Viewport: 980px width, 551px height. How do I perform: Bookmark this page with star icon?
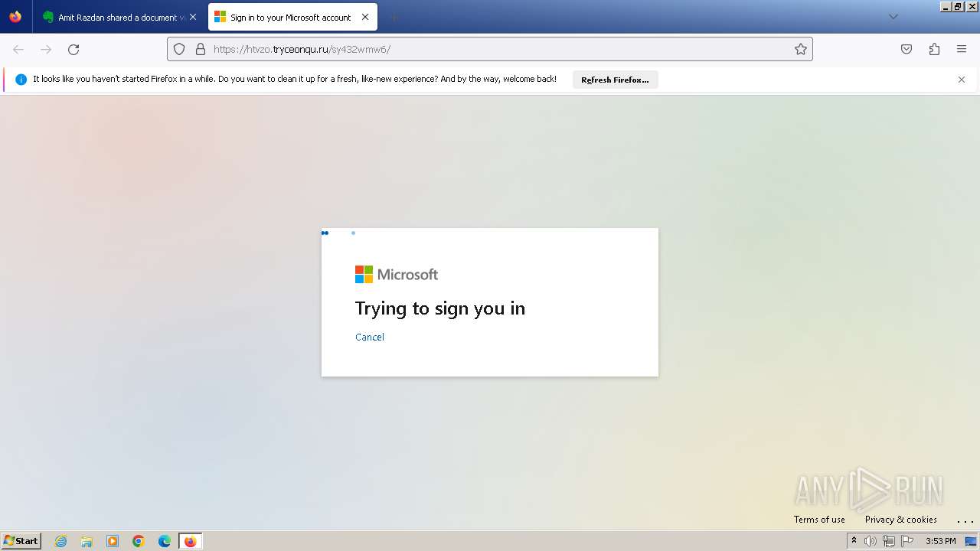pos(801,49)
